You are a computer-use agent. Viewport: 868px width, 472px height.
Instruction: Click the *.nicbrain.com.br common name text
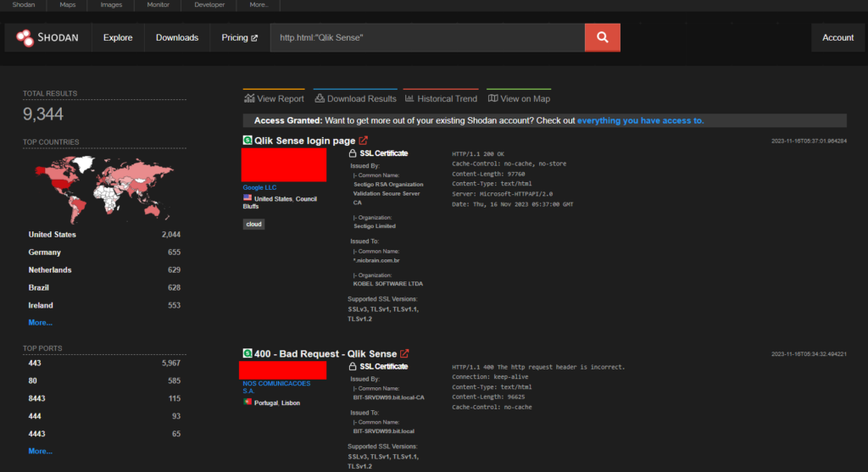(x=376, y=260)
